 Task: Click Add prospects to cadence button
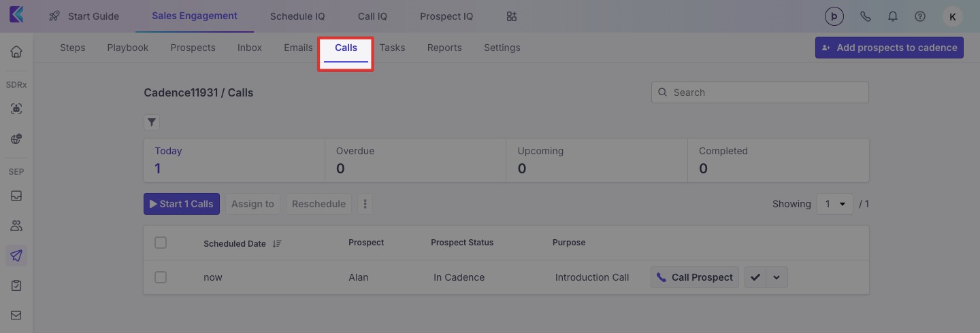(889, 48)
